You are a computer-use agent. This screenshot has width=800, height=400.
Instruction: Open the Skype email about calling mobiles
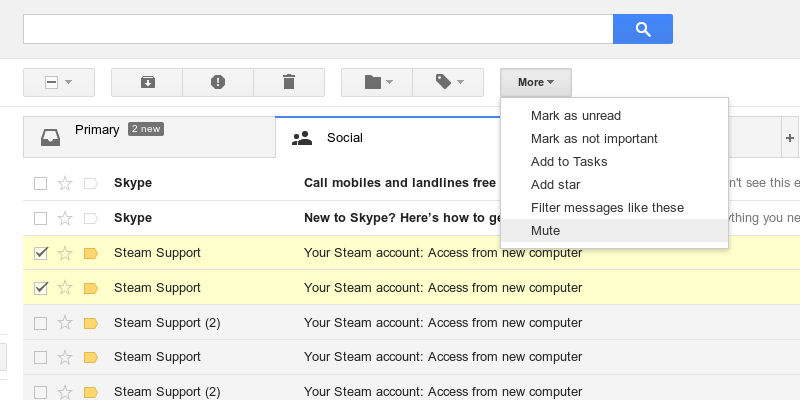[x=400, y=184]
